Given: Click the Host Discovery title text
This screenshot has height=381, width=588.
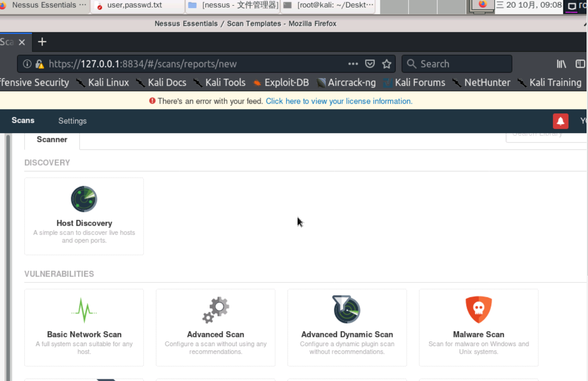Looking at the screenshot, I should (84, 223).
